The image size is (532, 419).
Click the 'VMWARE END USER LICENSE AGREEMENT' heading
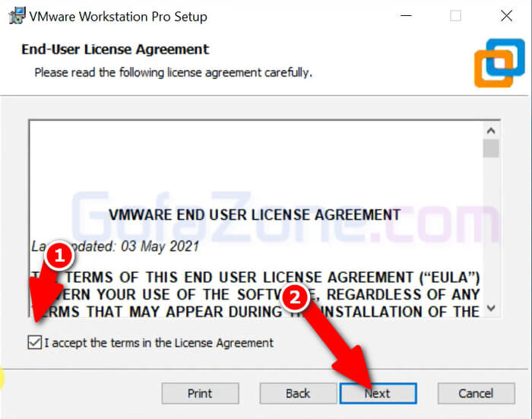[x=255, y=215]
